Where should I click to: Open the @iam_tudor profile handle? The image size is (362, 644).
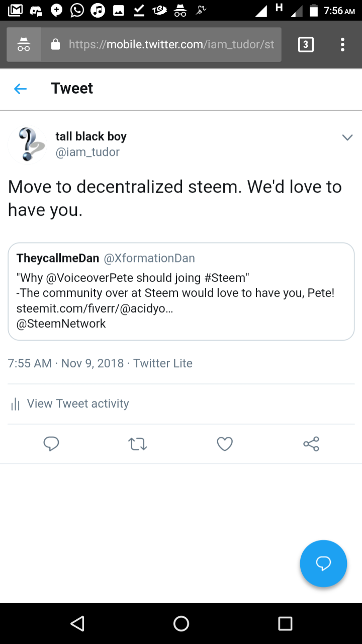[x=87, y=152]
